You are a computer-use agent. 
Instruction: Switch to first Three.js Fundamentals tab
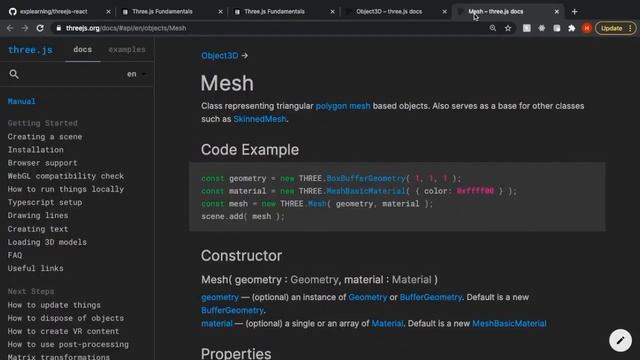(162, 11)
